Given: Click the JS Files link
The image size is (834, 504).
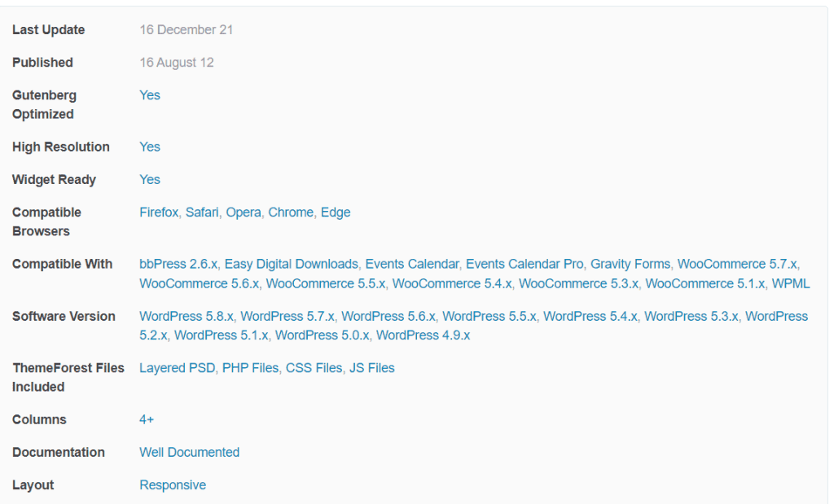Looking at the screenshot, I should 371,368.
